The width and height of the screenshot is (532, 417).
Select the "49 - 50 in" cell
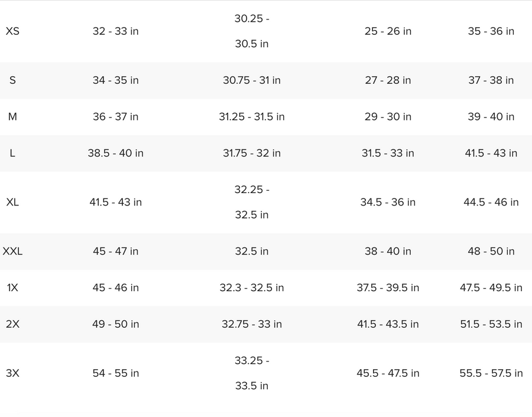pos(115,324)
